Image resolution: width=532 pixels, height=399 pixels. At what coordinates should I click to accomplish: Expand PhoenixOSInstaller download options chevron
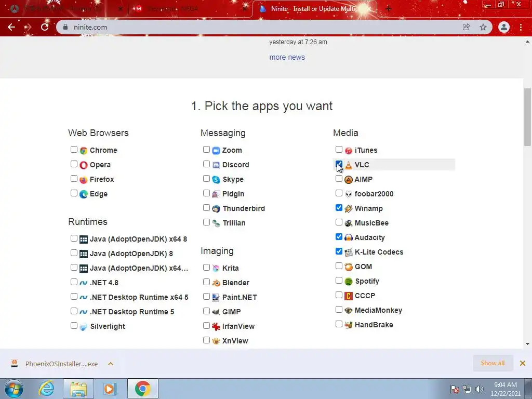click(x=111, y=364)
